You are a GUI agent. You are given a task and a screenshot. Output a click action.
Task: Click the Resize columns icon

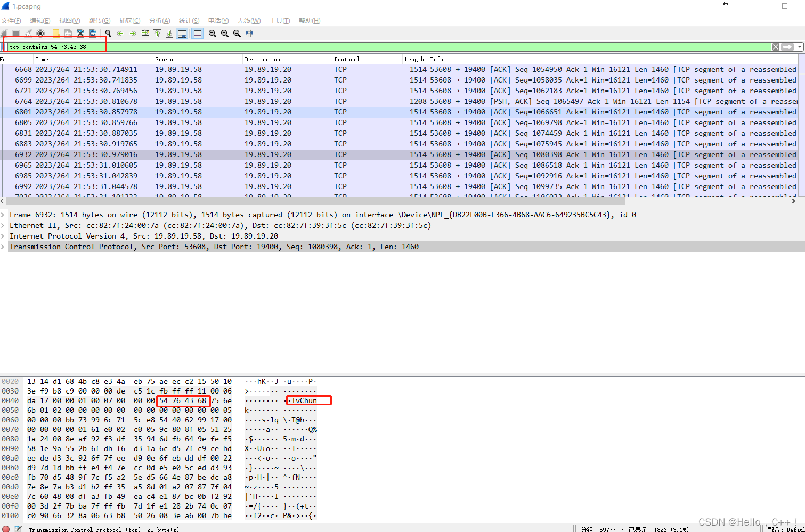click(249, 34)
